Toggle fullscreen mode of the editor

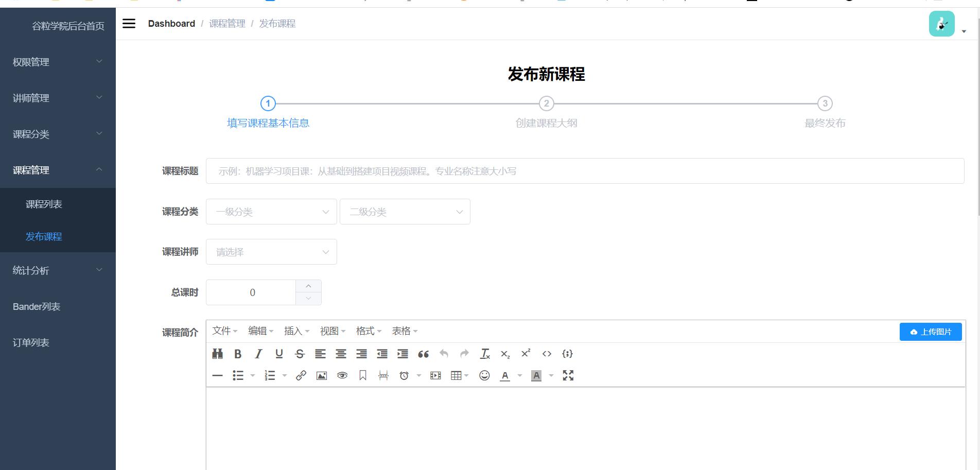tap(568, 376)
